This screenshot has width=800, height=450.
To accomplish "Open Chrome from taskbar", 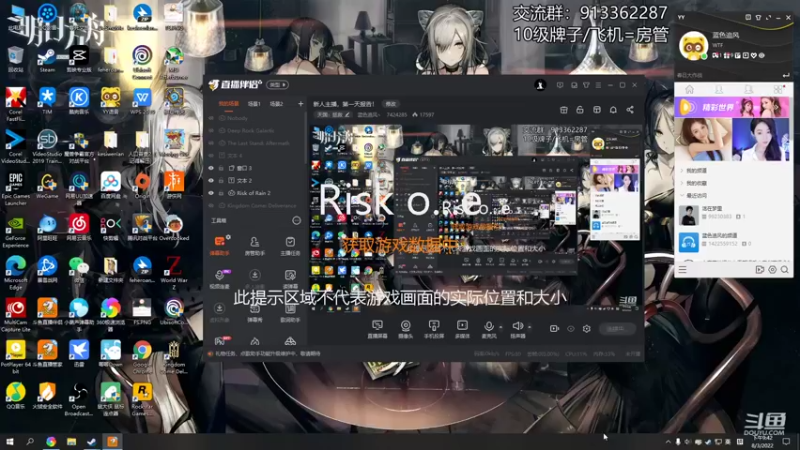I will point(51,441).
